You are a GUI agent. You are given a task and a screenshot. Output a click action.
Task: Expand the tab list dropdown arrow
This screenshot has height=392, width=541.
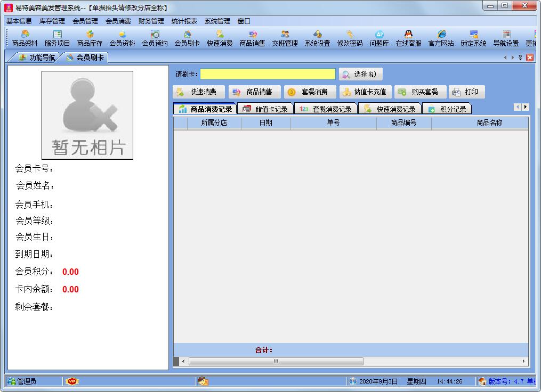coord(520,58)
